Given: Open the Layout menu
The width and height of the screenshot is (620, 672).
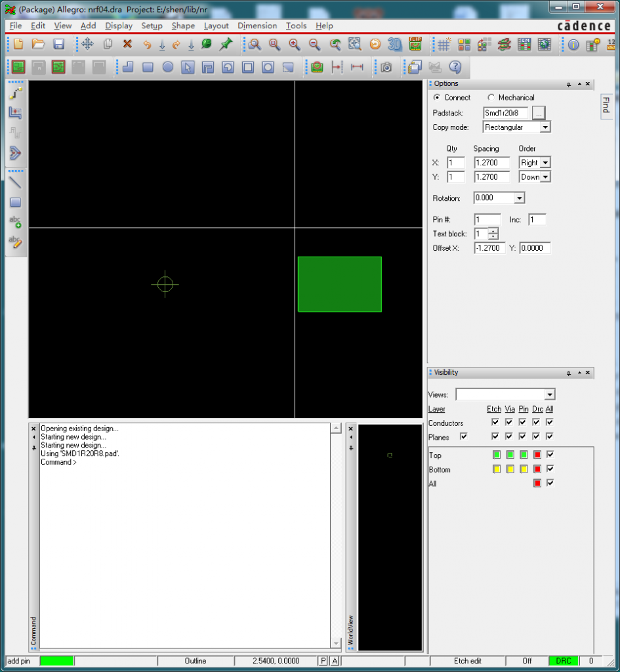Looking at the screenshot, I should 216,26.
